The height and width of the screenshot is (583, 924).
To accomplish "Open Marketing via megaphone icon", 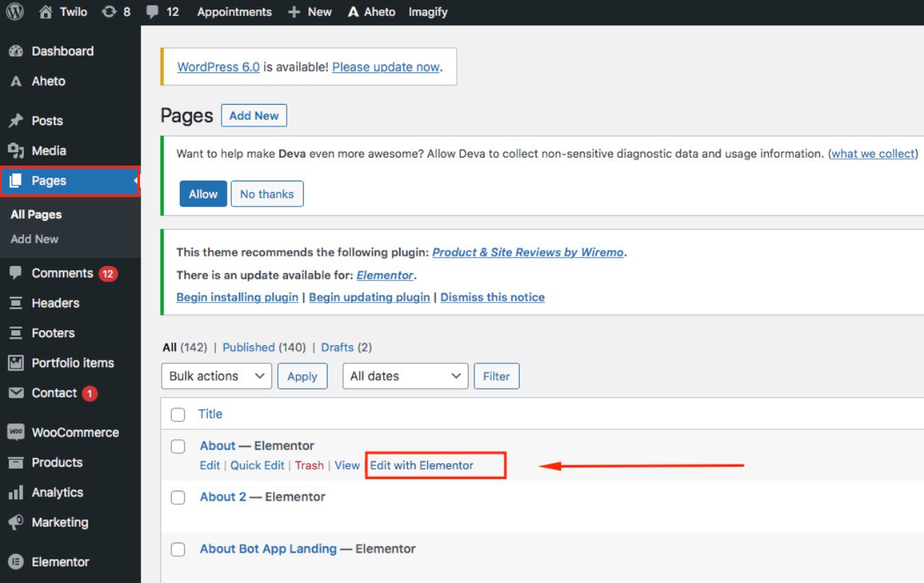I will click(x=16, y=522).
